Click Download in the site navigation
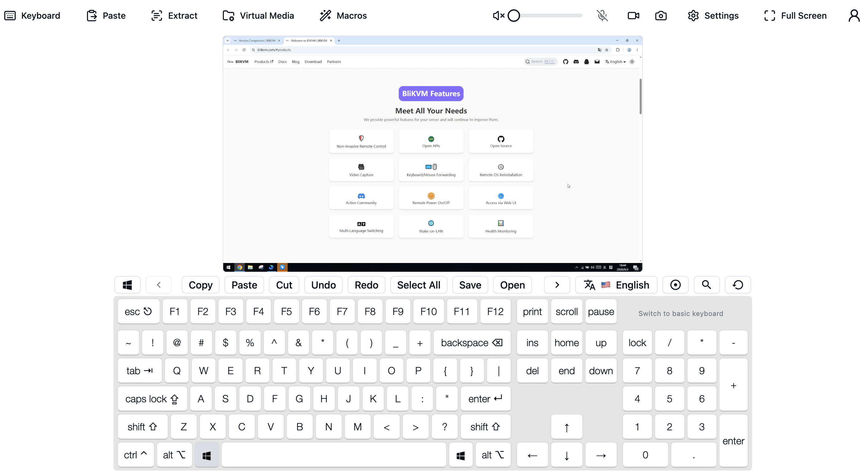The width and height of the screenshot is (868, 473). coord(313,62)
